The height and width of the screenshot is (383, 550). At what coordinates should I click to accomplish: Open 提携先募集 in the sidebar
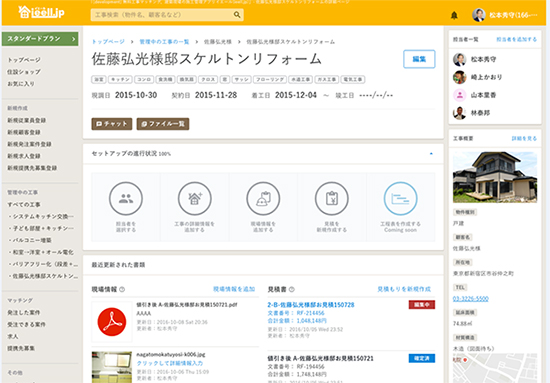21,348
